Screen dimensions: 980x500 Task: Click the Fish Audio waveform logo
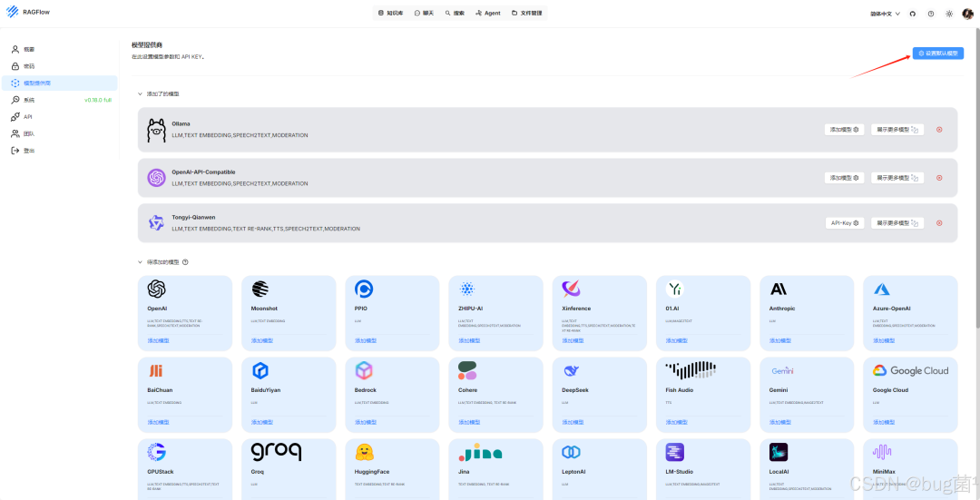click(x=691, y=370)
